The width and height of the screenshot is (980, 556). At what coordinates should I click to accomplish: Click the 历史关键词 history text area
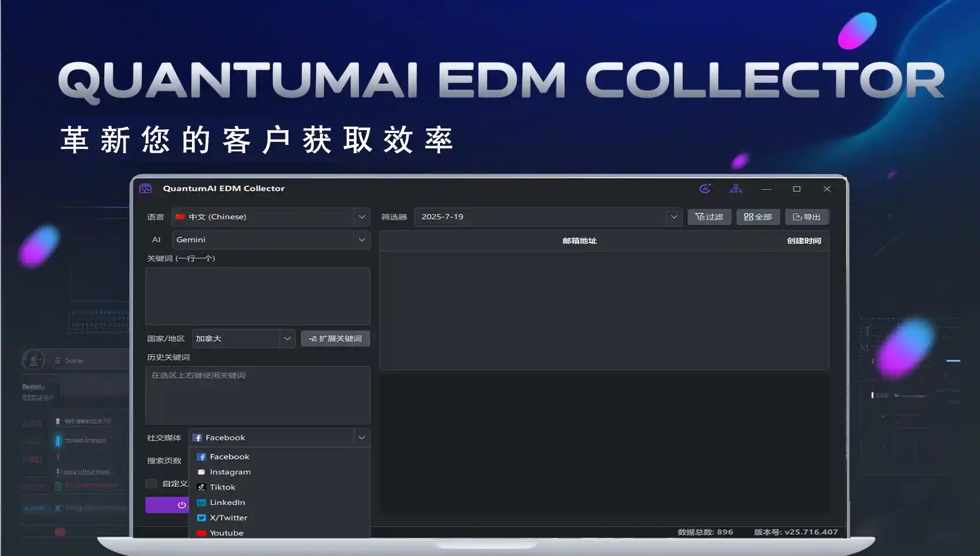coord(258,395)
